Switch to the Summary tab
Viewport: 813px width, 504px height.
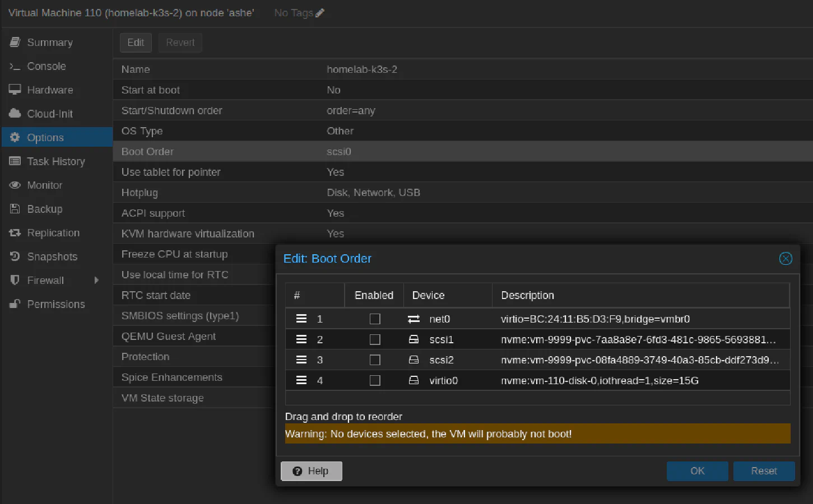coord(49,42)
